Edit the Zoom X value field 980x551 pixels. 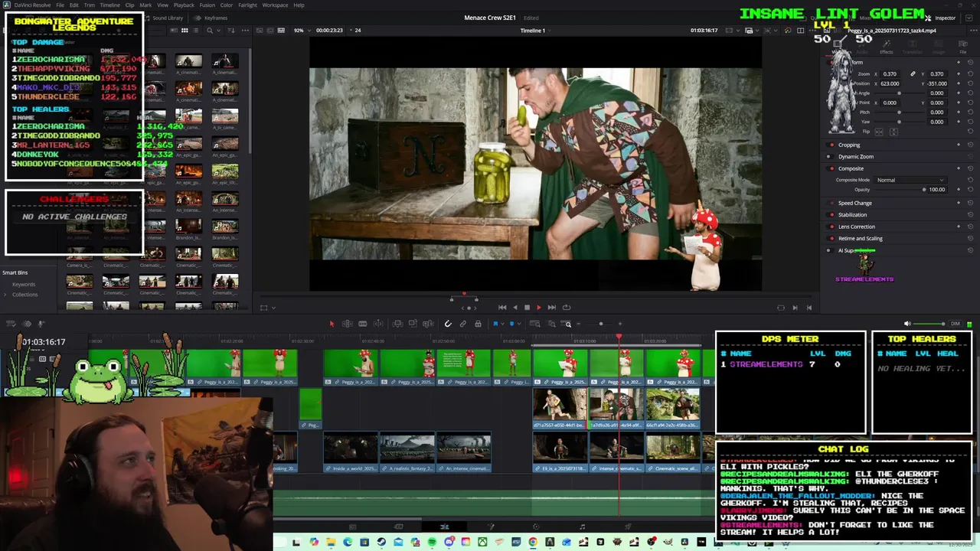pos(890,73)
